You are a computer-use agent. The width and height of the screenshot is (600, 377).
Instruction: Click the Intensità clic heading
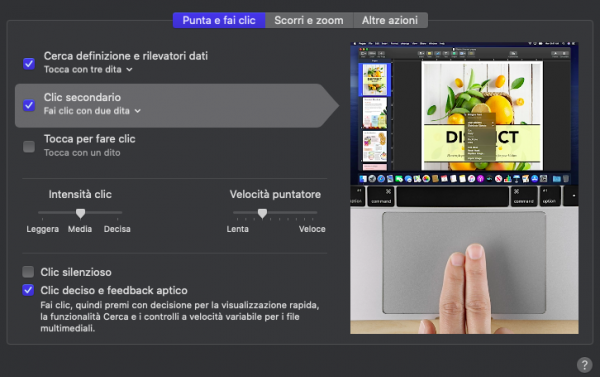pos(80,194)
